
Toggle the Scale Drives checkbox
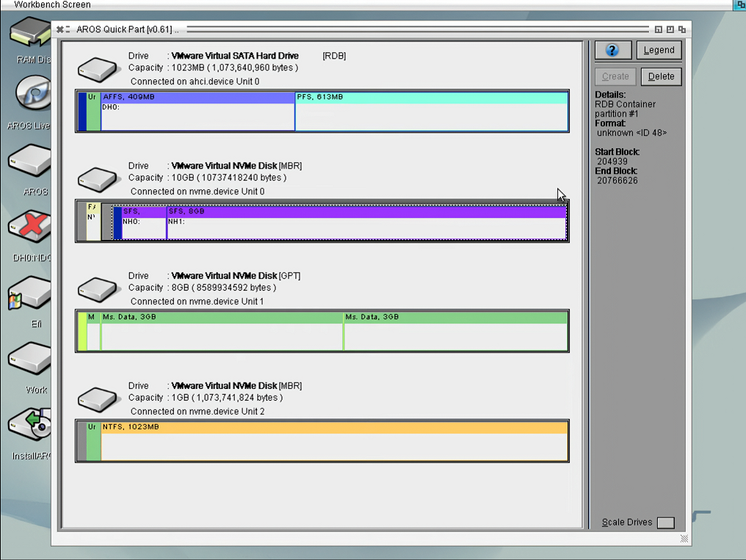click(x=665, y=523)
